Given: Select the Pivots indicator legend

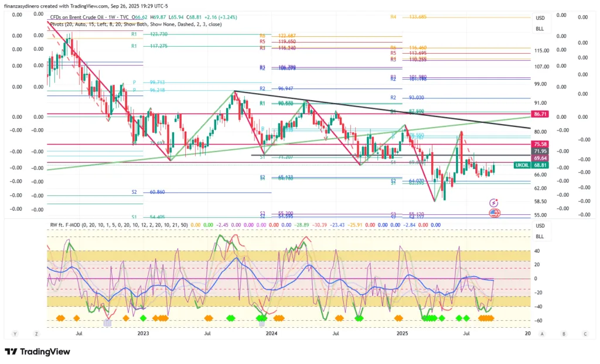Looking at the screenshot, I should [117, 25].
